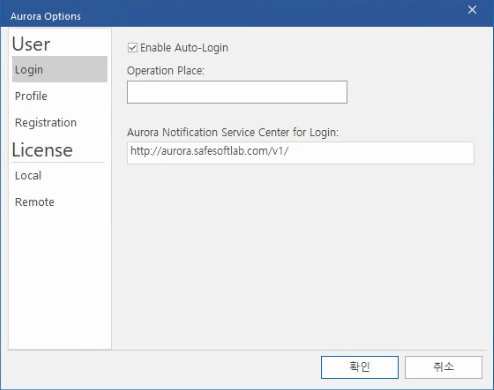Image resolution: width=494 pixels, height=390 pixels.
Task: Toggle the Enable Auto-Login checkbox
Action: 132,48
